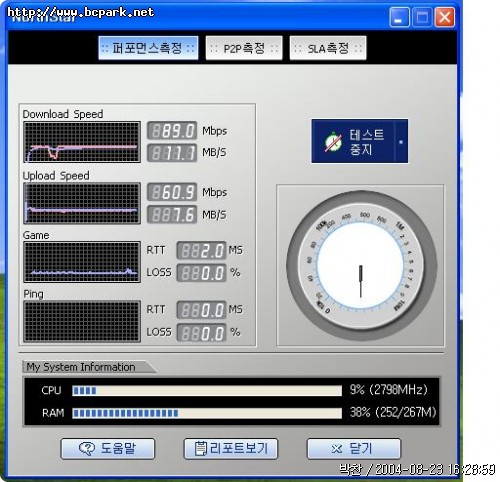
Task: Click the Upload Speed graph
Action: 82,203
